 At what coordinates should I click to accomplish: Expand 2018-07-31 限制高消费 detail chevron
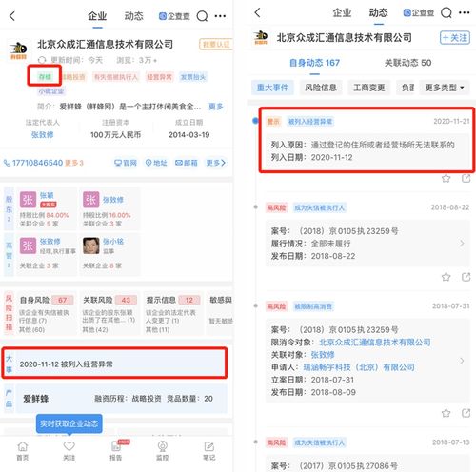click(462, 361)
